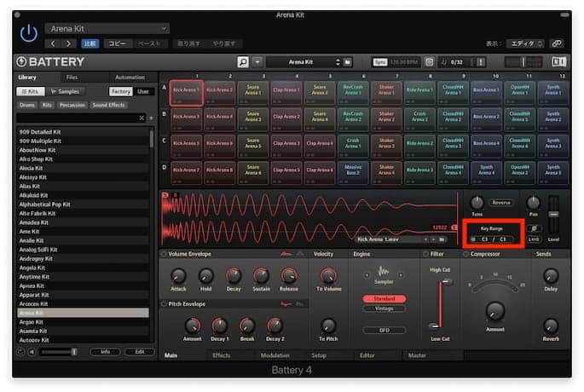Go to next preset with right arrow
The height and width of the screenshot is (392, 584).
(68, 43)
